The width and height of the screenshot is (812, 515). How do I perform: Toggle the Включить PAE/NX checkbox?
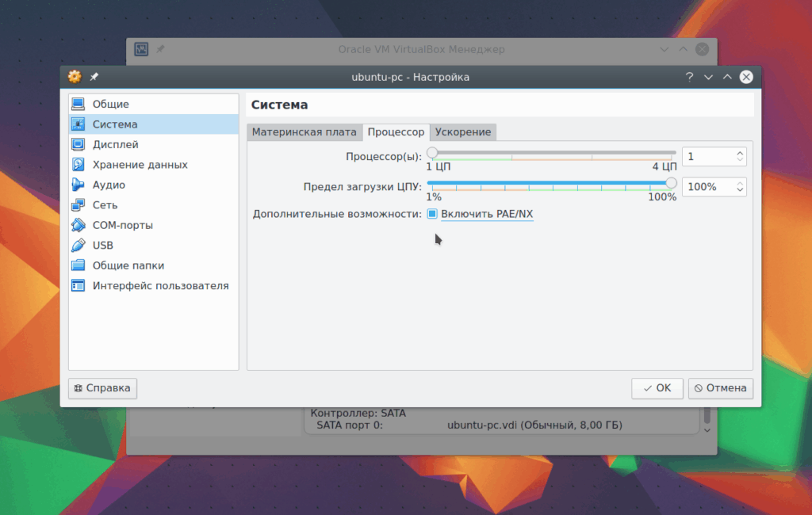pos(432,214)
